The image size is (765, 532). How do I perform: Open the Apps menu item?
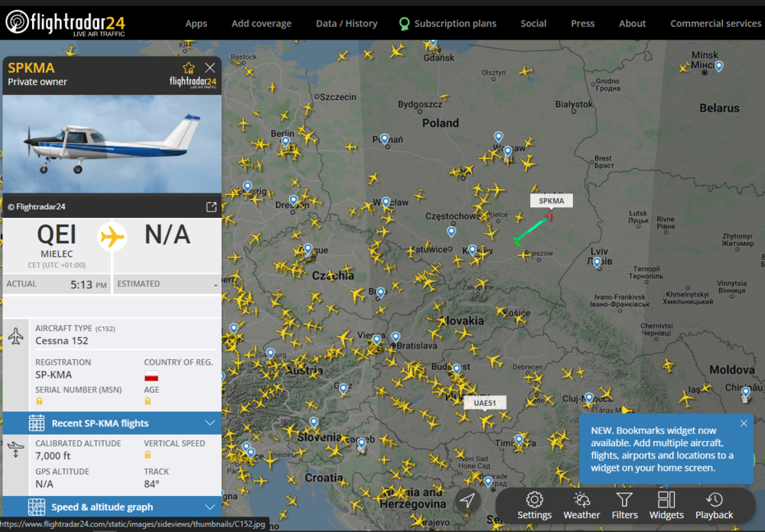point(196,23)
